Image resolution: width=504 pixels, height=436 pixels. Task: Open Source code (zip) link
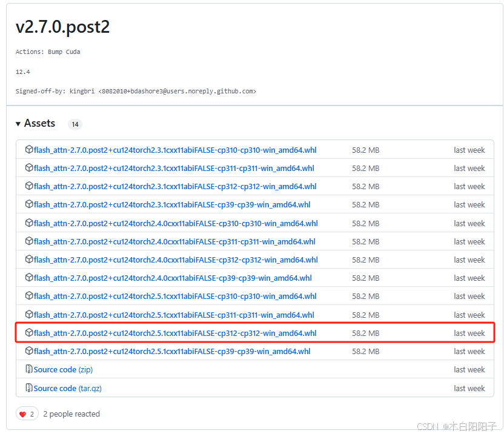click(64, 370)
